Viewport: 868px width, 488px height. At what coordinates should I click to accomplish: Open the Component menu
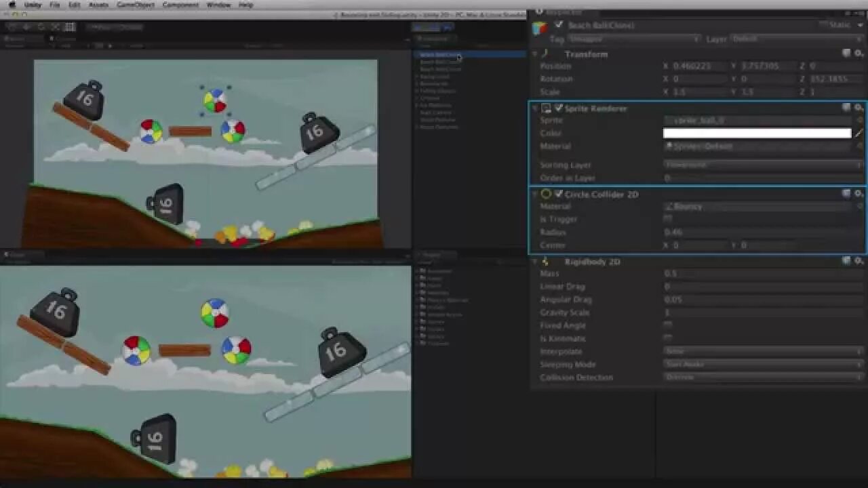click(x=180, y=5)
